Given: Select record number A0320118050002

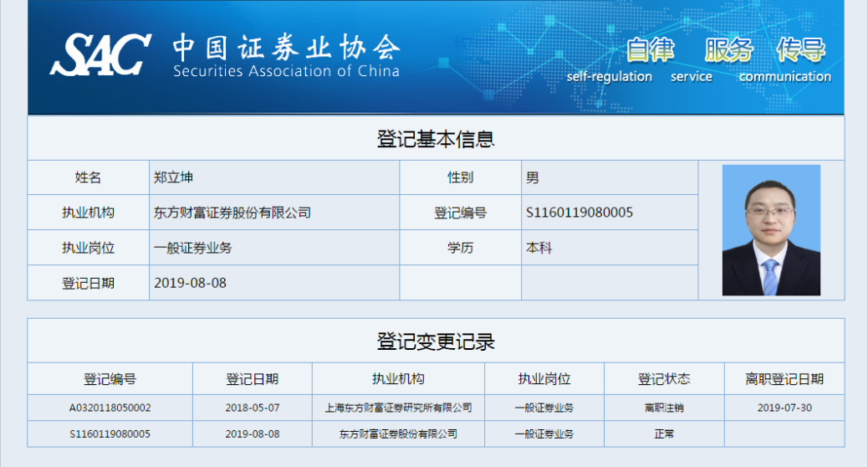Looking at the screenshot, I should (110, 408).
